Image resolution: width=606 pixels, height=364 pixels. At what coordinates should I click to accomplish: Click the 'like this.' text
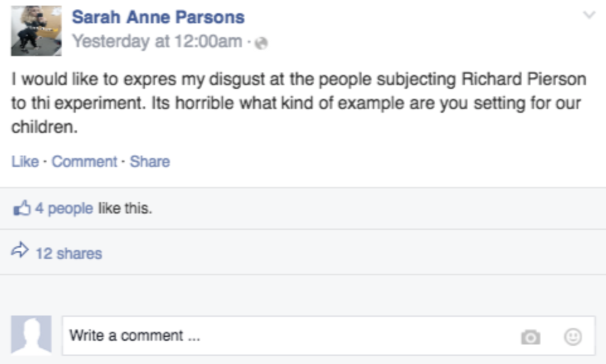point(125,208)
